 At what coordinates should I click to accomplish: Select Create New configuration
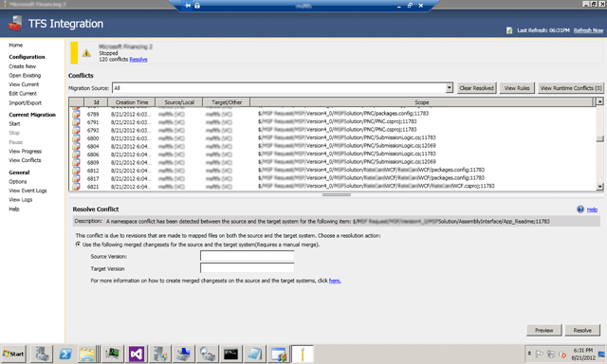23,66
